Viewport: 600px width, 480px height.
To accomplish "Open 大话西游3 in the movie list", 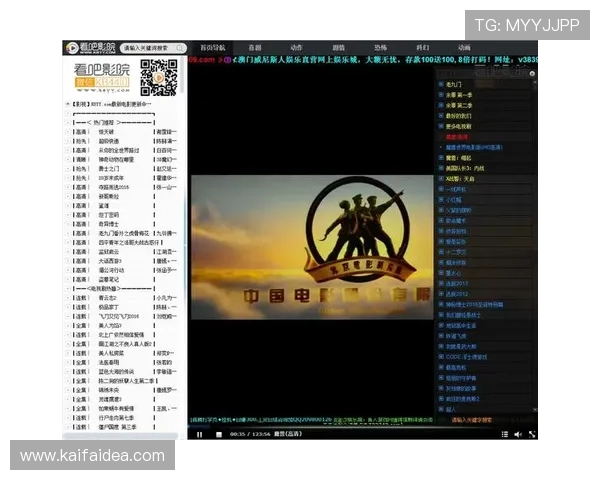I will [110, 261].
